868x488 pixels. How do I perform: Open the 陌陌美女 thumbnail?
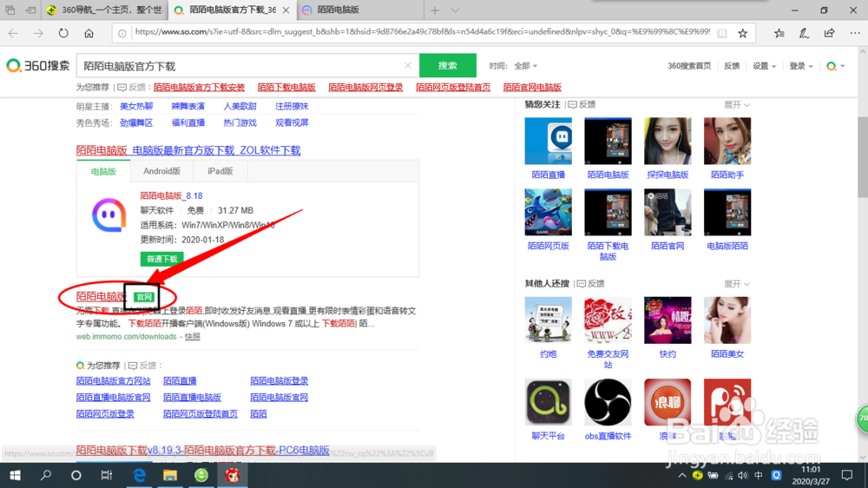[727, 320]
